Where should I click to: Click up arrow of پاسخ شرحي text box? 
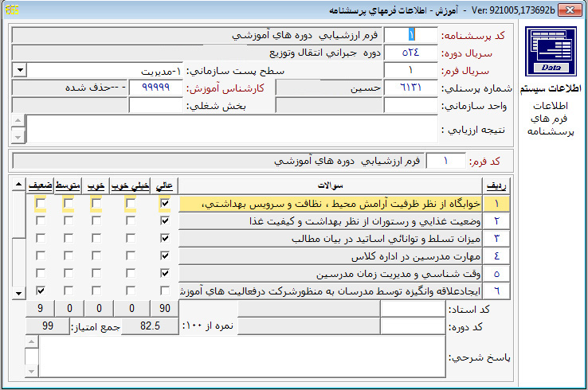(32, 341)
